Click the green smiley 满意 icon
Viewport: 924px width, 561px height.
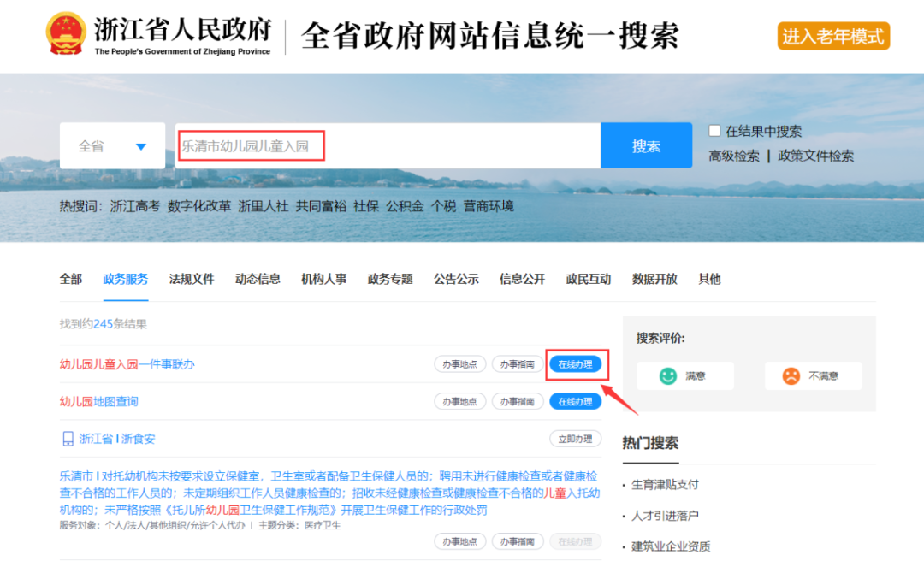pyautogui.click(x=667, y=375)
